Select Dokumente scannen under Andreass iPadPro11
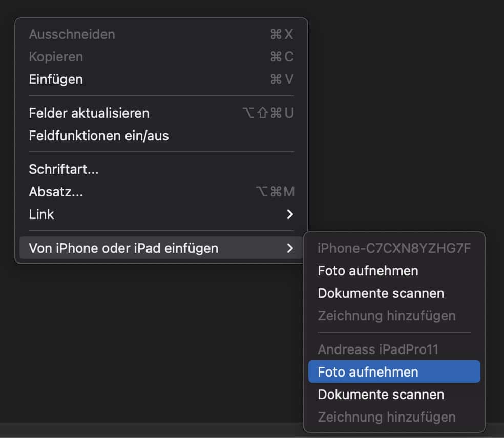Image resolution: width=504 pixels, height=438 pixels. coord(381,395)
